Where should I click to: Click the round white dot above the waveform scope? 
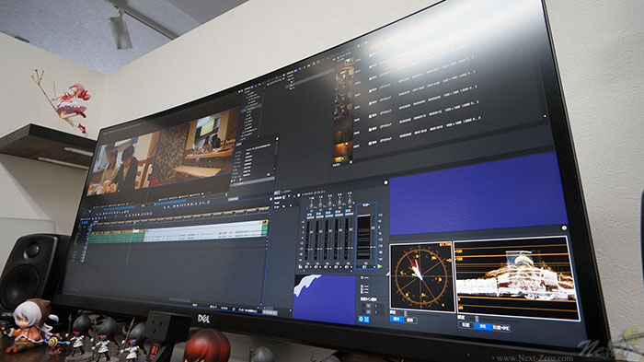(564, 228)
